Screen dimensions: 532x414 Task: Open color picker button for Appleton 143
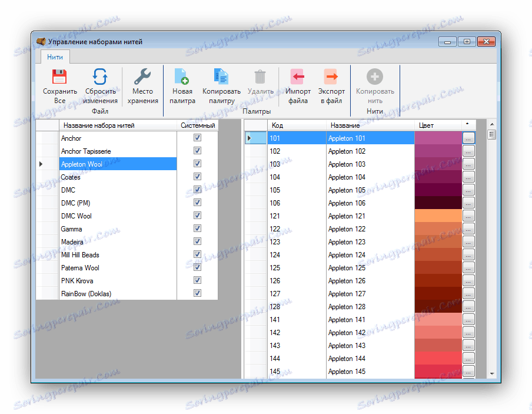click(x=468, y=345)
